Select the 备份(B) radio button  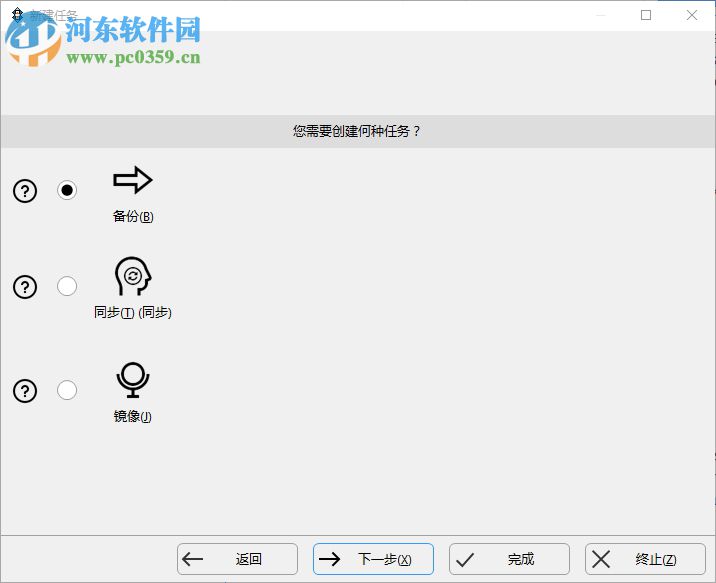(x=67, y=190)
